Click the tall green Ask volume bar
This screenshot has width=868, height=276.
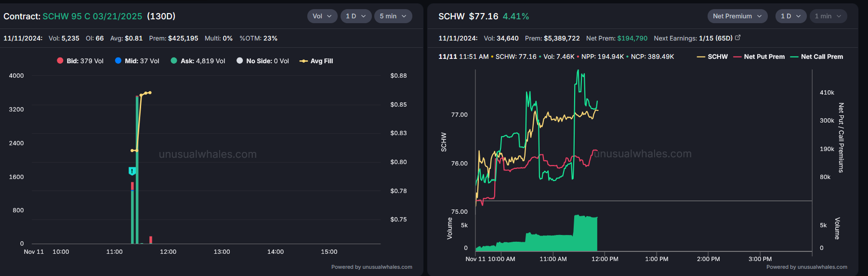tap(137, 170)
